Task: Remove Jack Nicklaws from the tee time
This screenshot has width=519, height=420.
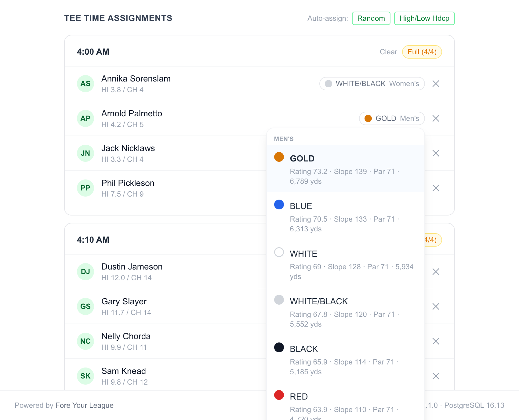Action: [436, 153]
